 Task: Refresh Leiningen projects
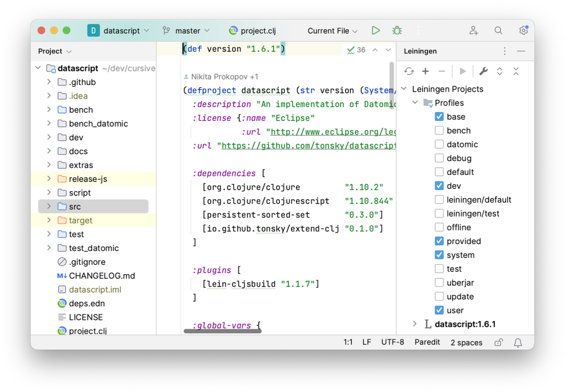(x=409, y=71)
